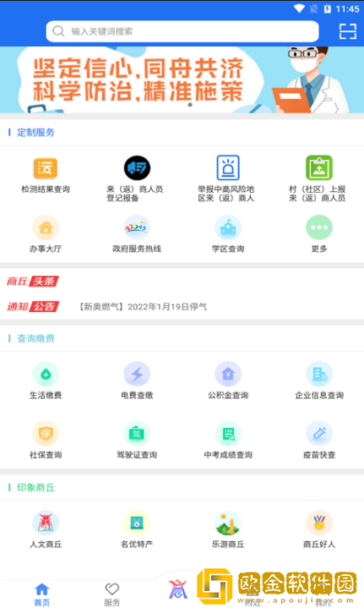The image size is (364, 608).
Task: Switch to the 服务 tab
Action: (x=112, y=594)
